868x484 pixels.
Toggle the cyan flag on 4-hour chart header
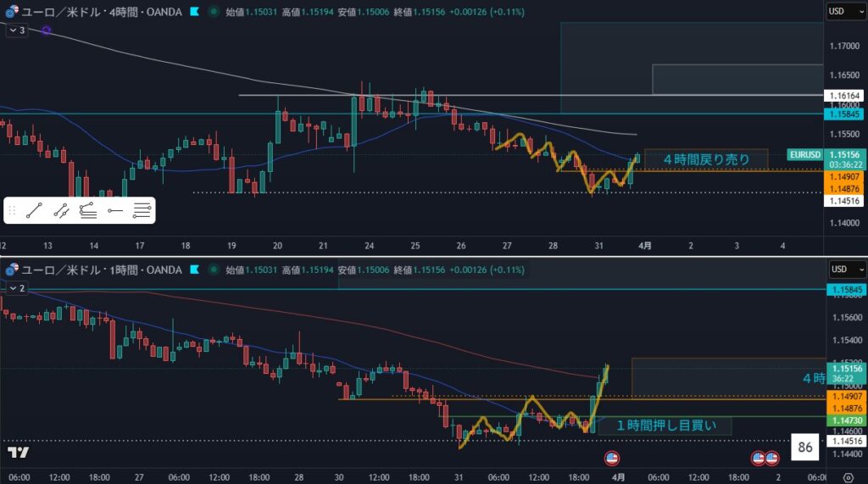coord(195,12)
